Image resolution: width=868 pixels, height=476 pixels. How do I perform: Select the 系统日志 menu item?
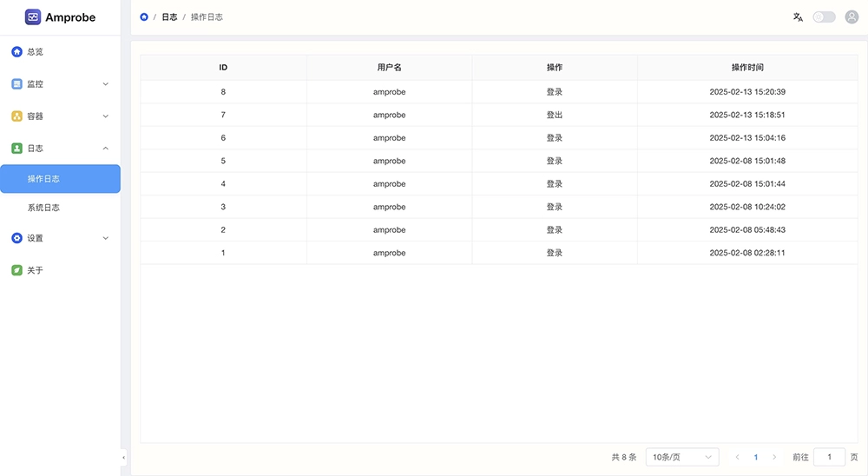(x=43, y=208)
